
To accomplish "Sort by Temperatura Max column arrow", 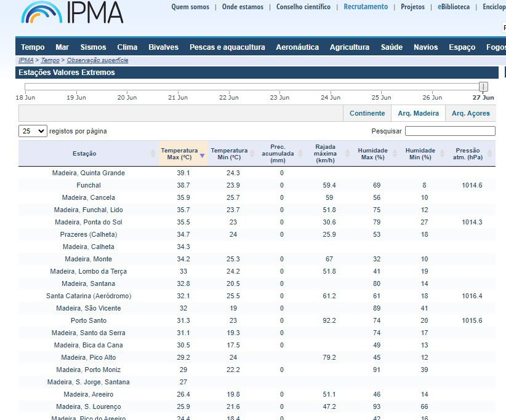I will (x=202, y=156).
